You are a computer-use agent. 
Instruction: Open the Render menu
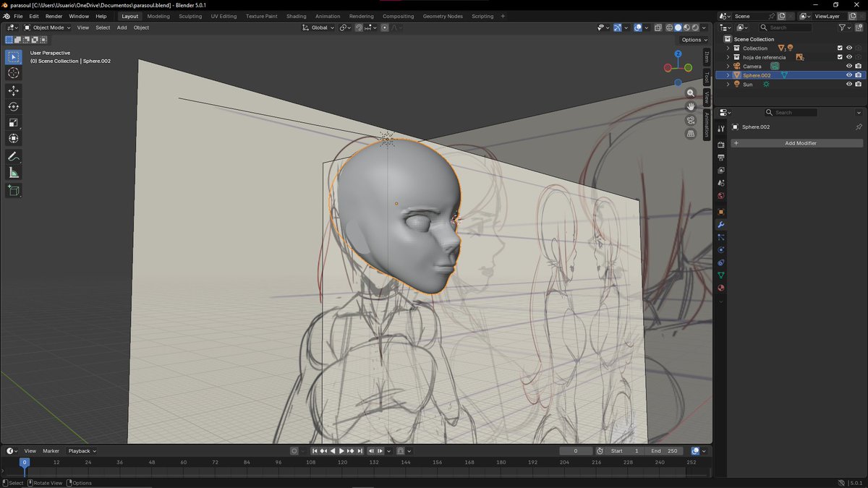[x=54, y=16]
